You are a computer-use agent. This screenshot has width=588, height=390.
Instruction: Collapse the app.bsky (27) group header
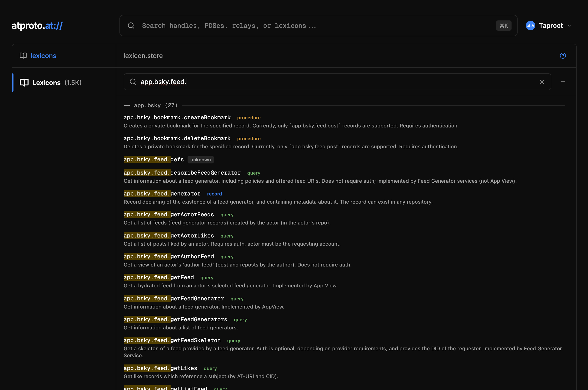click(151, 105)
